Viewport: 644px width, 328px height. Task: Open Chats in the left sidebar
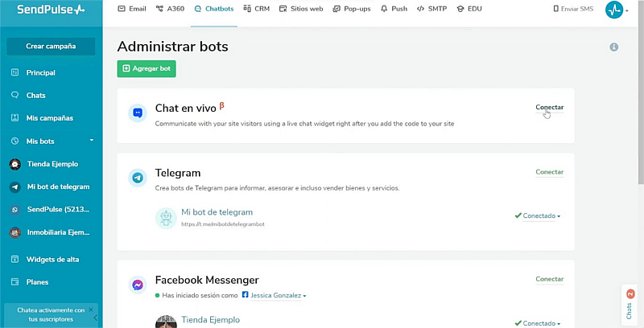coord(35,95)
